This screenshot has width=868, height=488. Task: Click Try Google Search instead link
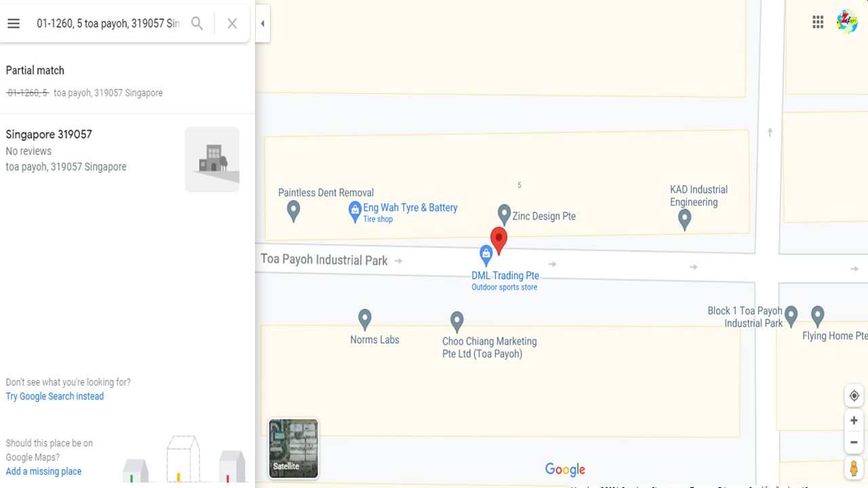click(55, 396)
